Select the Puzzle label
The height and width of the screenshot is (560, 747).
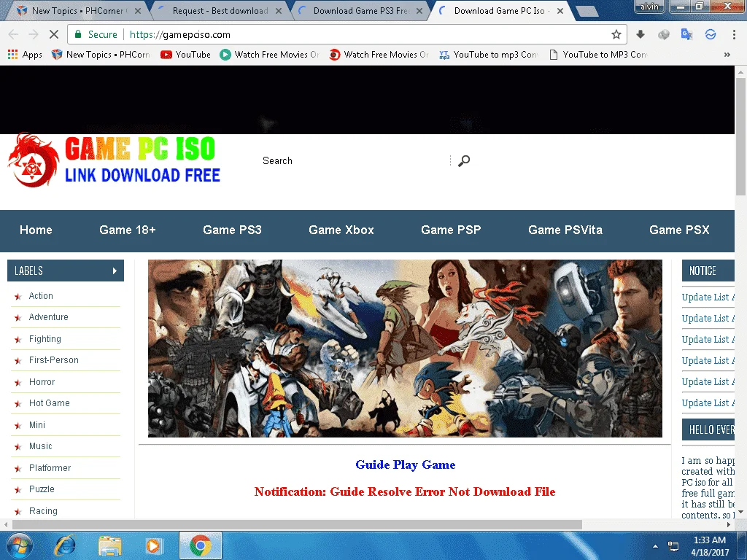pyautogui.click(x=42, y=489)
